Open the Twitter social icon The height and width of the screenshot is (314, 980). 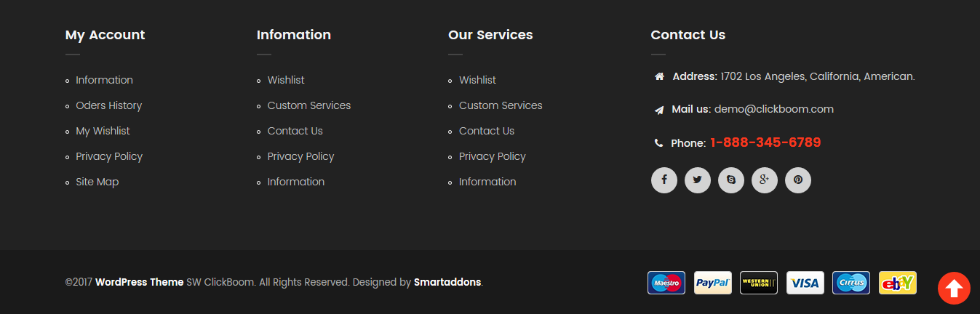pyautogui.click(x=698, y=180)
